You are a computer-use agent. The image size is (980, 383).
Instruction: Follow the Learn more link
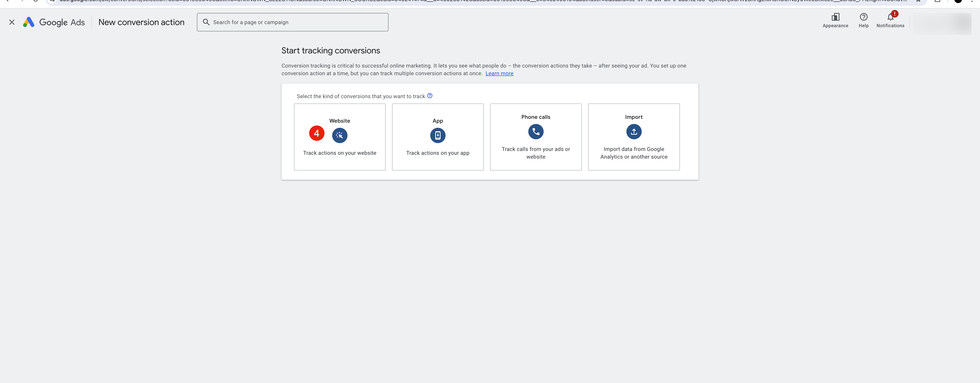[499, 74]
